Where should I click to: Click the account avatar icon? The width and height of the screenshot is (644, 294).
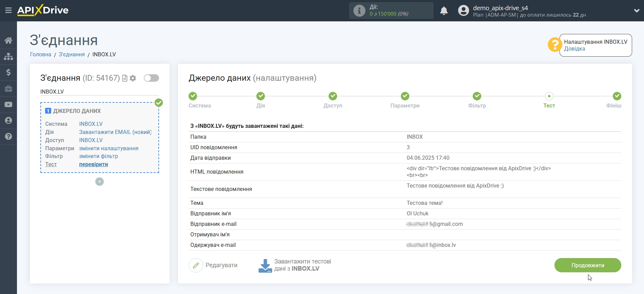pos(463,11)
